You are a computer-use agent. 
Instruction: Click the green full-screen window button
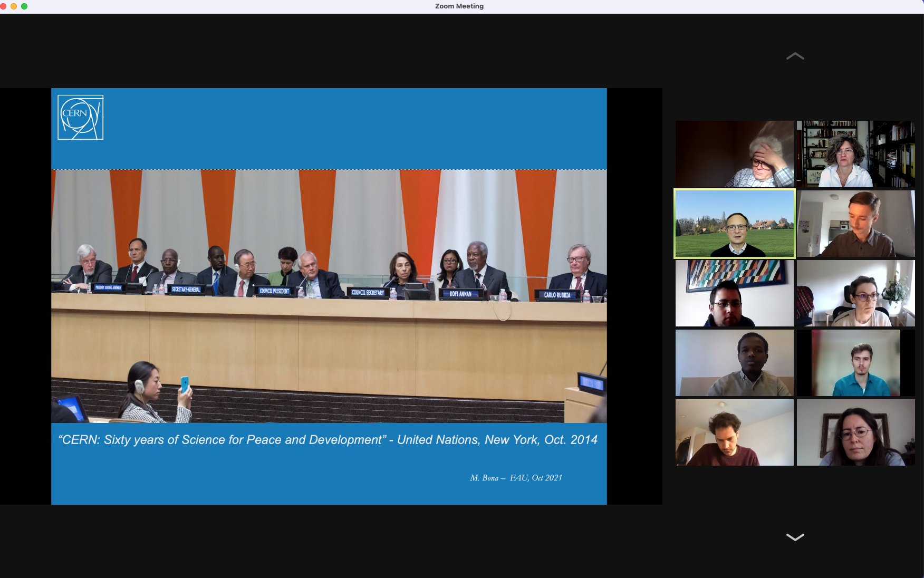24,6
